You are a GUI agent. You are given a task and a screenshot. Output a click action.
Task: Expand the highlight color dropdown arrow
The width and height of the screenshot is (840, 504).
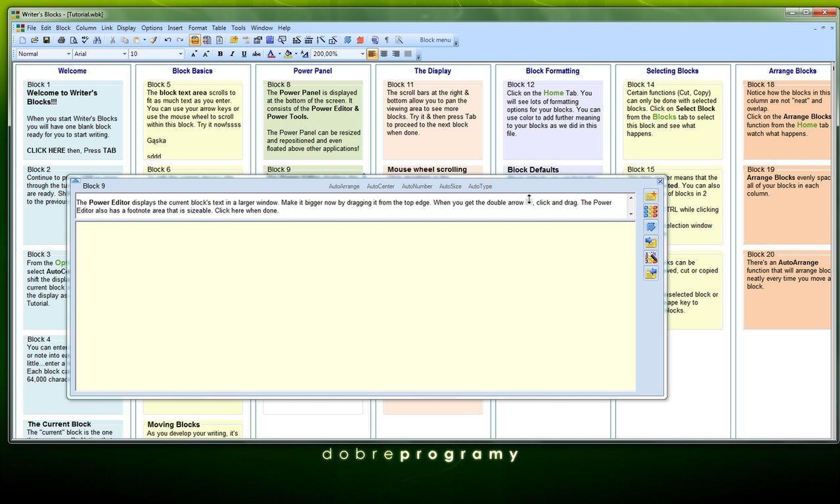coord(296,54)
